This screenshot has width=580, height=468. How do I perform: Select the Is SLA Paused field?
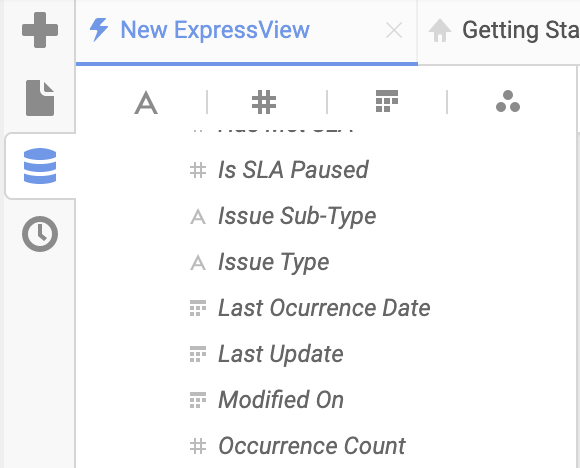point(293,170)
